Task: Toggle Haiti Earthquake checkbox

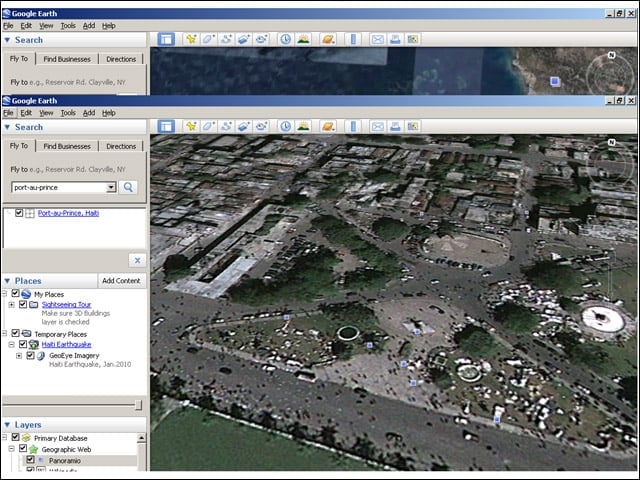Action: [23, 344]
